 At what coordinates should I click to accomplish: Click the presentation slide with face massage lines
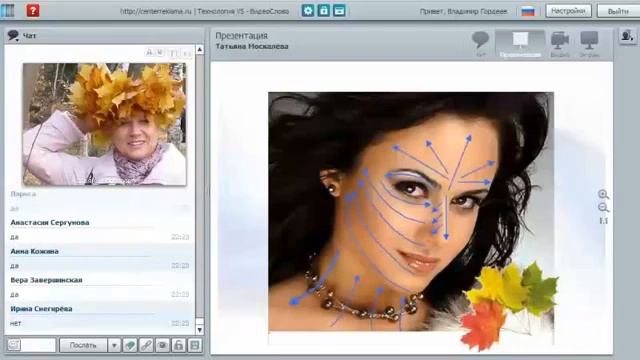[411, 211]
